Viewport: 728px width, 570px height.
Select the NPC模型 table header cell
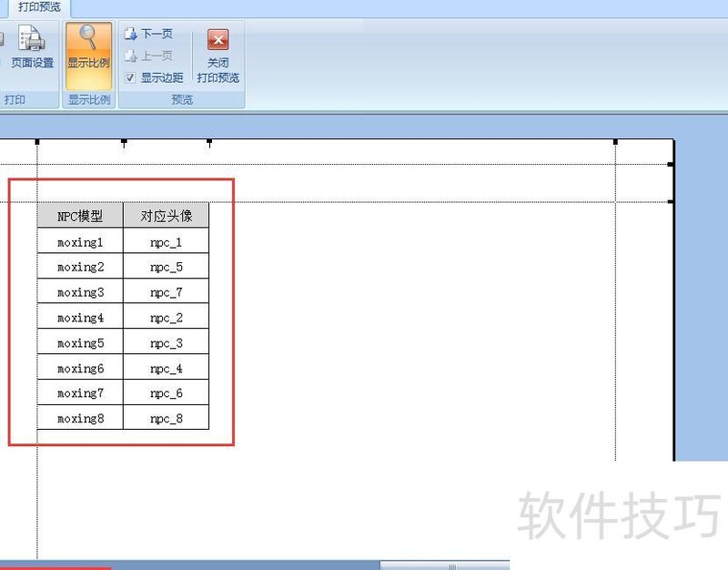79,215
